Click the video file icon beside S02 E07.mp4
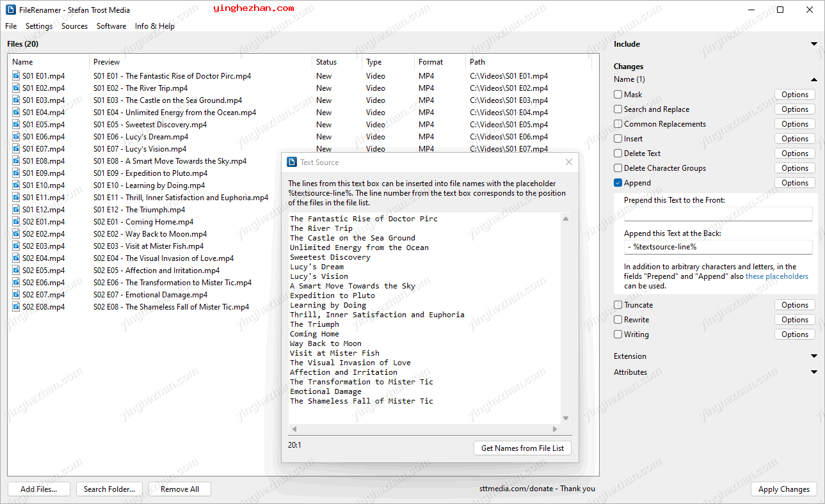 (x=17, y=295)
